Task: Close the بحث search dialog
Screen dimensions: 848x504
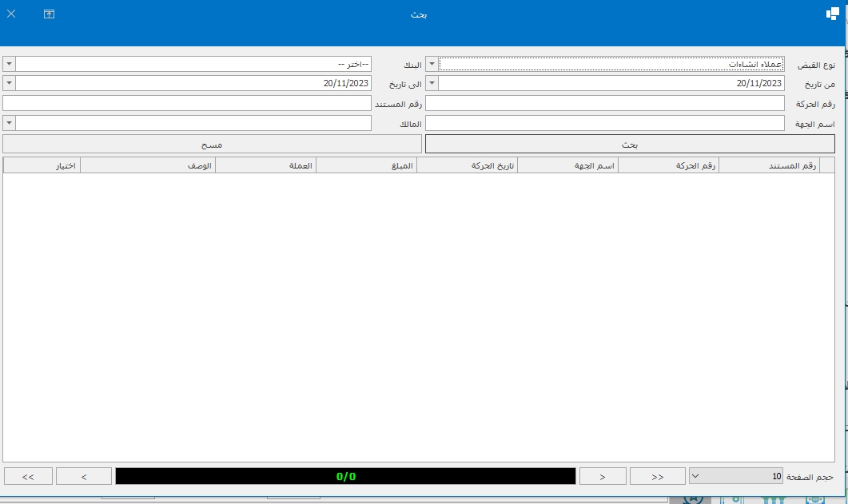Action: click(x=11, y=14)
